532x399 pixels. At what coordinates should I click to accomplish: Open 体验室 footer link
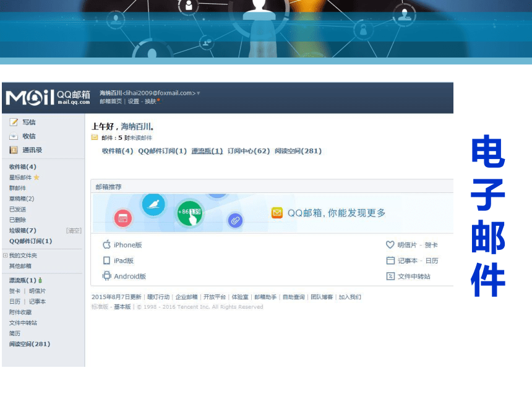click(240, 297)
